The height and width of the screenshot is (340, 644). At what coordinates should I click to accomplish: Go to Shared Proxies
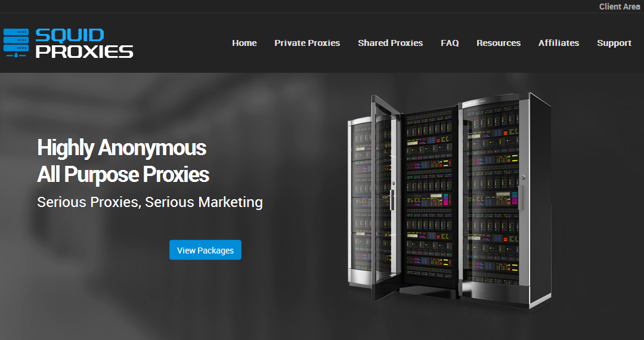pos(390,43)
